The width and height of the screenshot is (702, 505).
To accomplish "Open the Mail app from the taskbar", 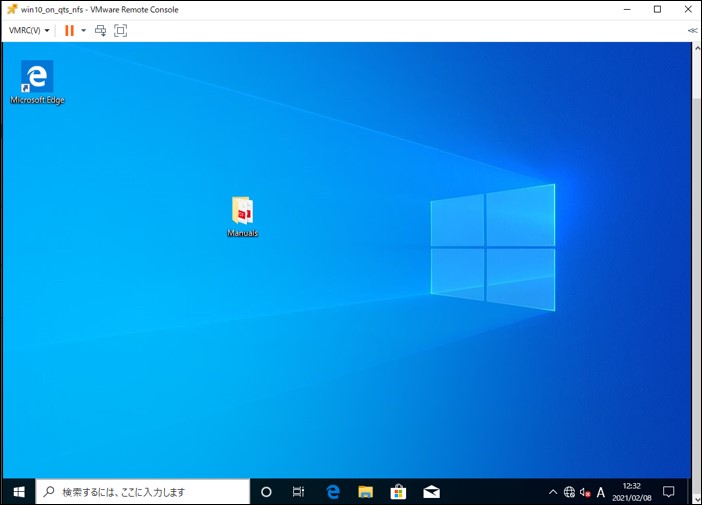I will click(431, 492).
